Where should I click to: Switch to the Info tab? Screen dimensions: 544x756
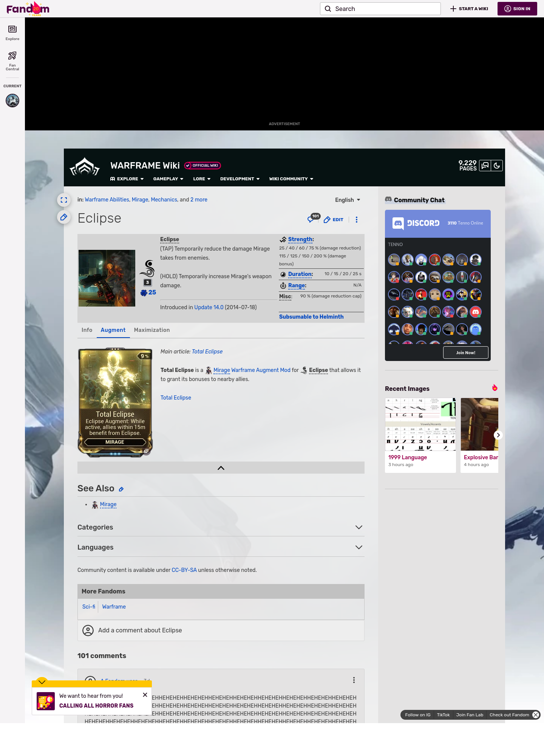87,330
